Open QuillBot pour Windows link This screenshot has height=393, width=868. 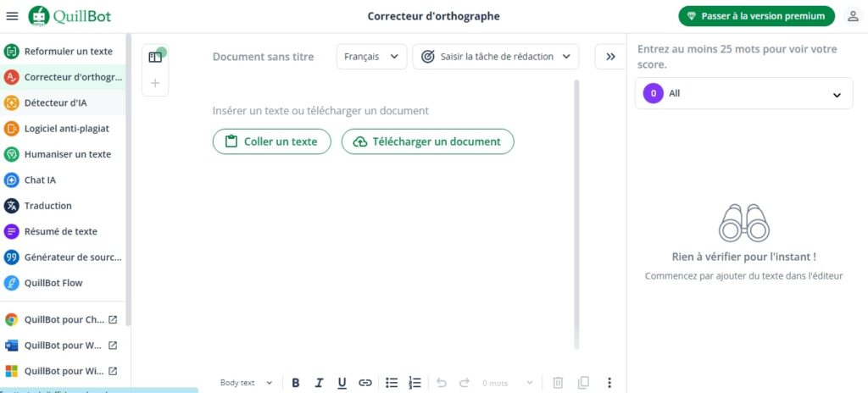click(63, 371)
